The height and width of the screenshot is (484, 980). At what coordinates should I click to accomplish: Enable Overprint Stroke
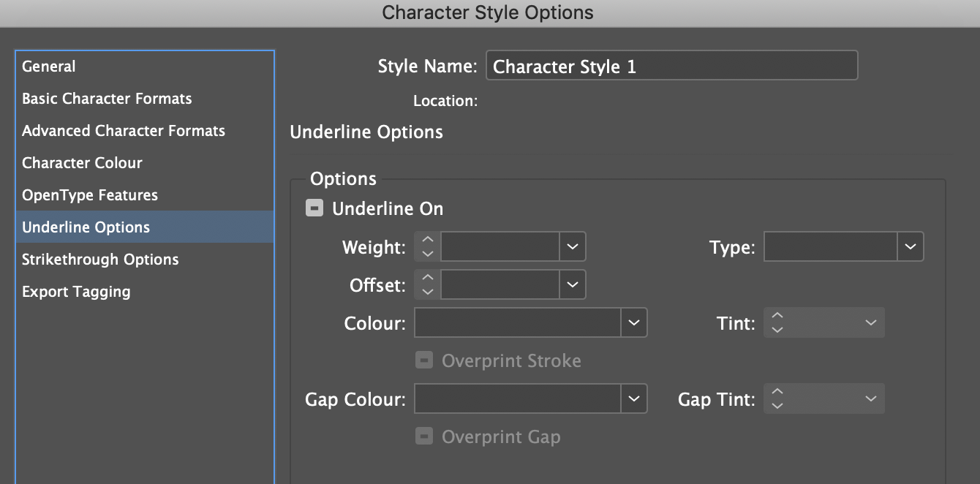423,360
